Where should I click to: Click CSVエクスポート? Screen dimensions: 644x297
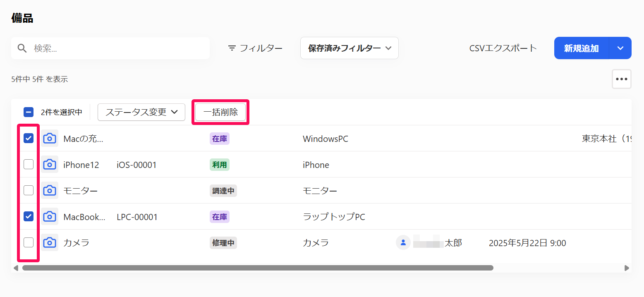pos(503,48)
